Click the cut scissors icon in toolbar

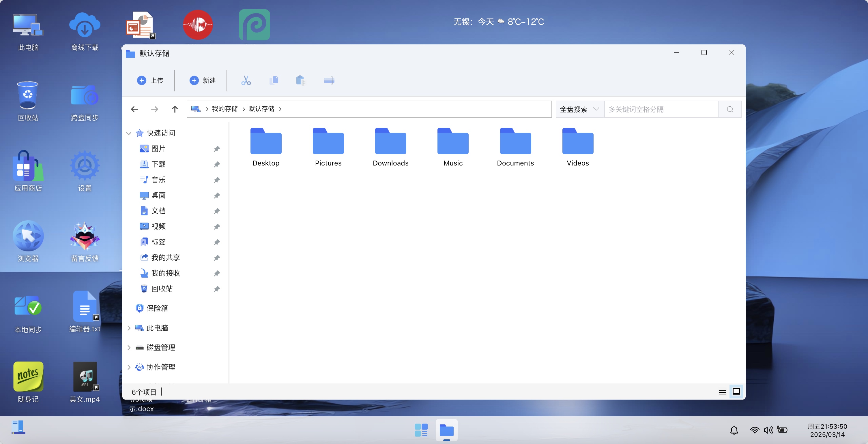[246, 80]
